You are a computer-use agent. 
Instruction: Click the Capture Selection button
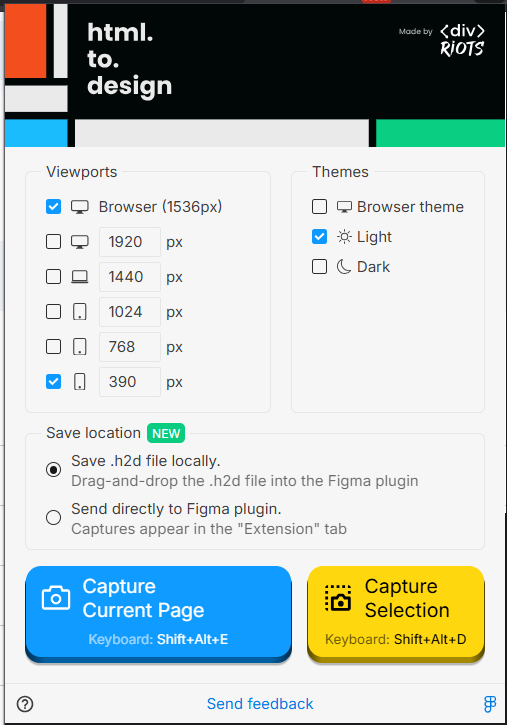click(396, 613)
